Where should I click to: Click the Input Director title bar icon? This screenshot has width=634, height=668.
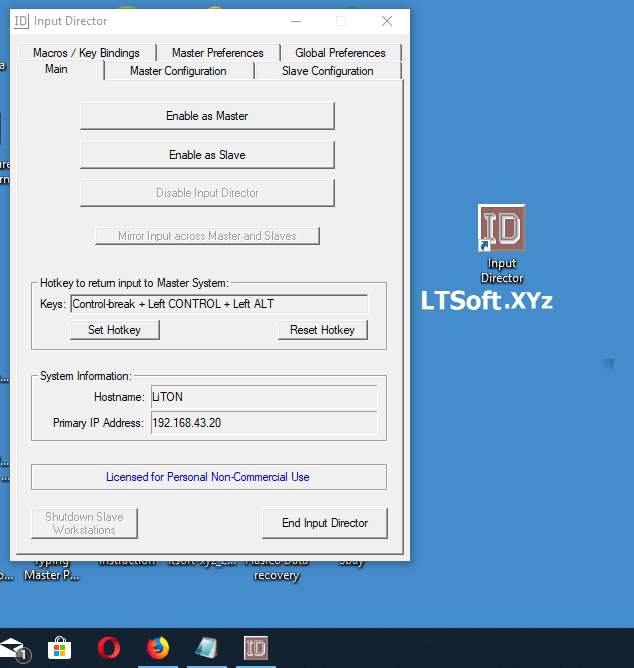click(x=21, y=21)
